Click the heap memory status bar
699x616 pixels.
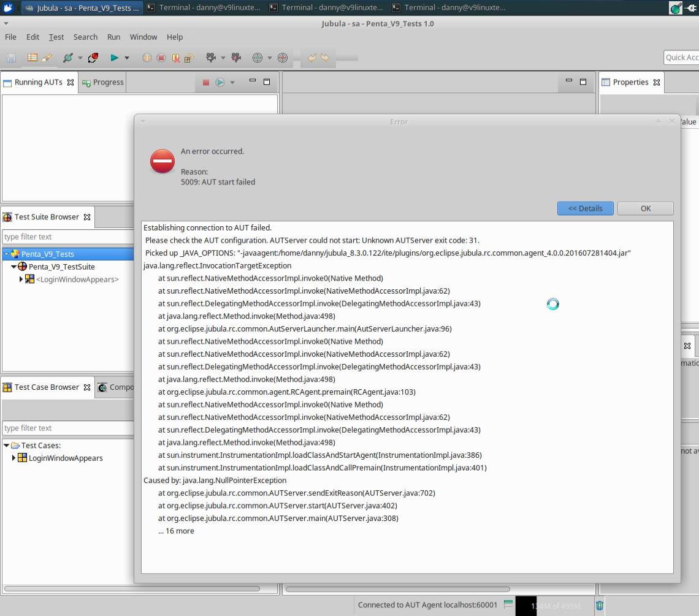click(x=554, y=606)
